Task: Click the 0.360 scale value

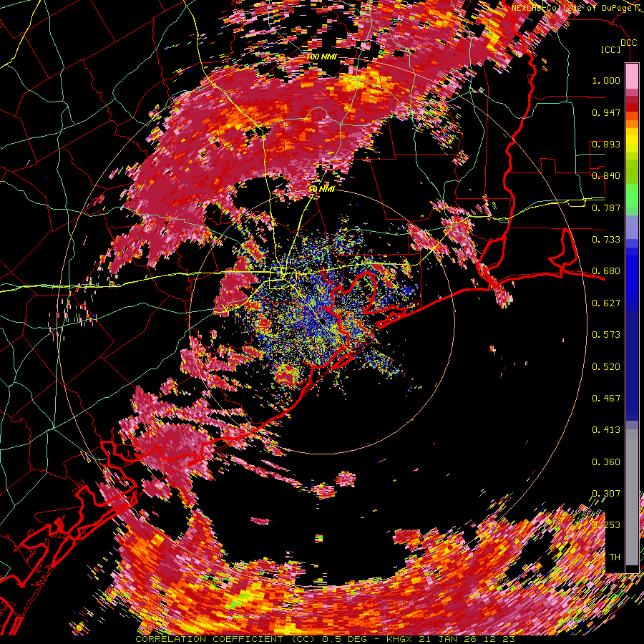Action: click(606, 462)
